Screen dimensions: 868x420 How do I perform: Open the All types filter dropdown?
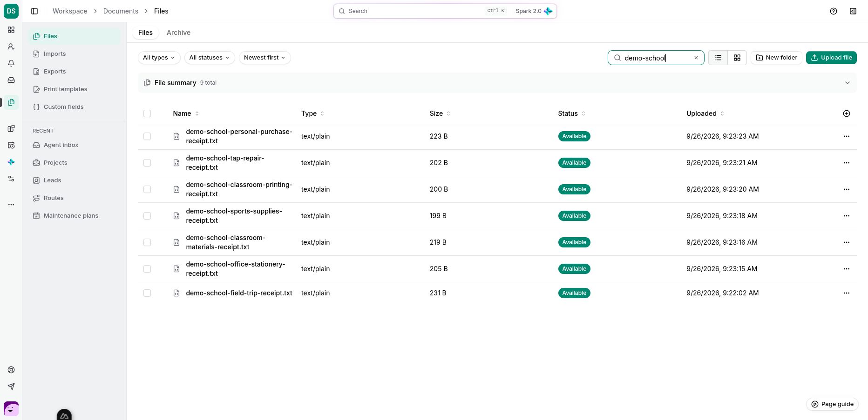tap(159, 58)
